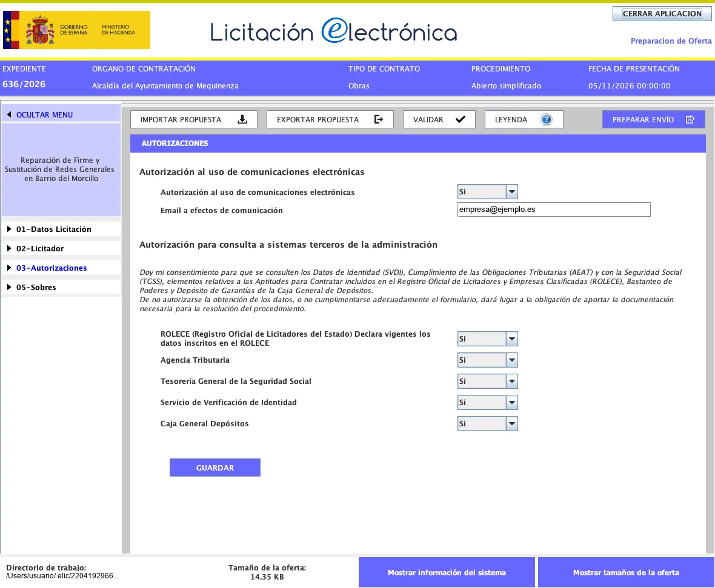Viewport: 715px width, 588px height.
Task: Open the Caja General Depósitos dropdown
Action: coord(487,423)
